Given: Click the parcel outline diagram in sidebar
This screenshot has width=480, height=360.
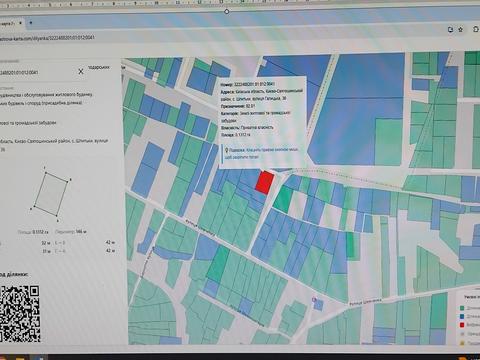Looking at the screenshot, I should coord(51,194).
